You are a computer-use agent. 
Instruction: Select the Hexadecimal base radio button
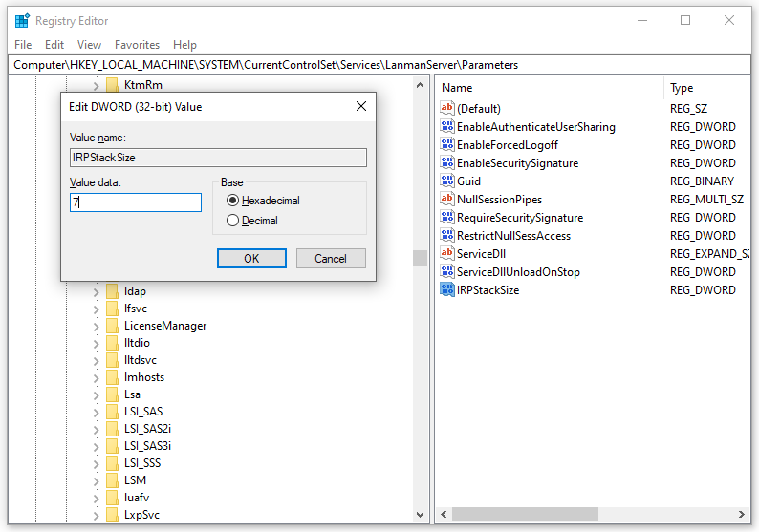(233, 201)
